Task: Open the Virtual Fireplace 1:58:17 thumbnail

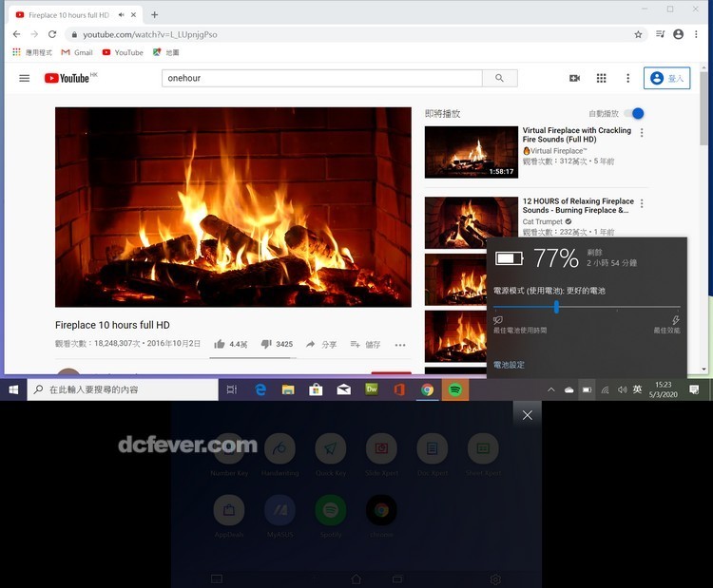Action: pos(472,152)
